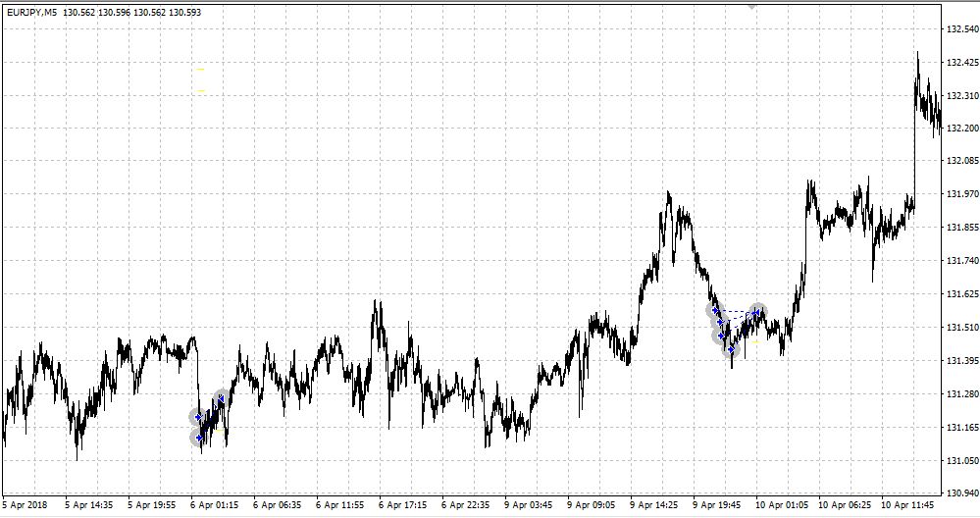Click the 10 Apr 06:25 time label
Screen dimensions: 980x518
pyautogui.click(x=845, y=505)
